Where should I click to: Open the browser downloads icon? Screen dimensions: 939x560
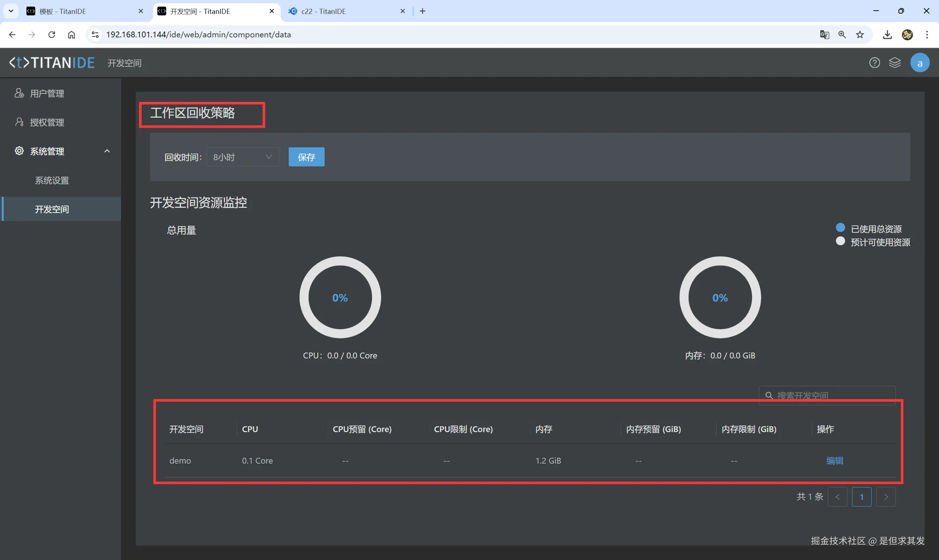point(887,35)
